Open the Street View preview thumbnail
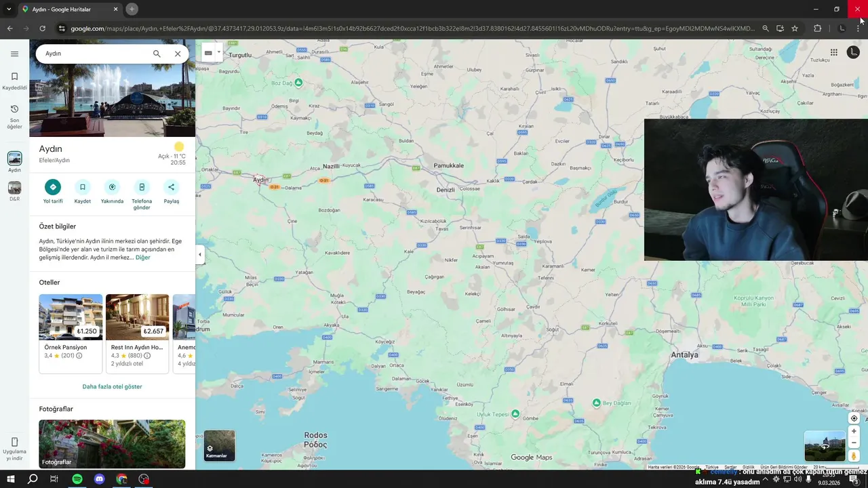Image resolution: width=868 pixels, height=488 pixels. [x=825, y=446]
